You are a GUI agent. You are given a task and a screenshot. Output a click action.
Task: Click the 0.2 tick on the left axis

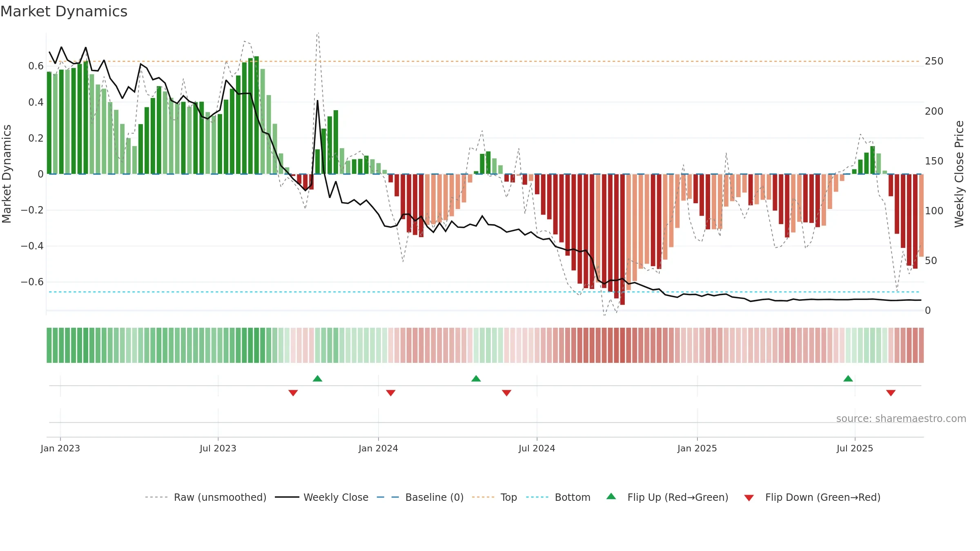(x=36, y=138)
